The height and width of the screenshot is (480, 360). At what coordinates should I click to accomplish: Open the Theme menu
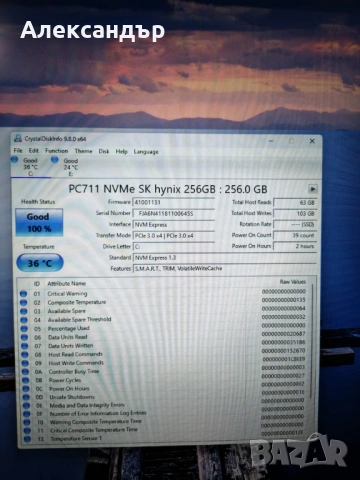pos(83,151)
